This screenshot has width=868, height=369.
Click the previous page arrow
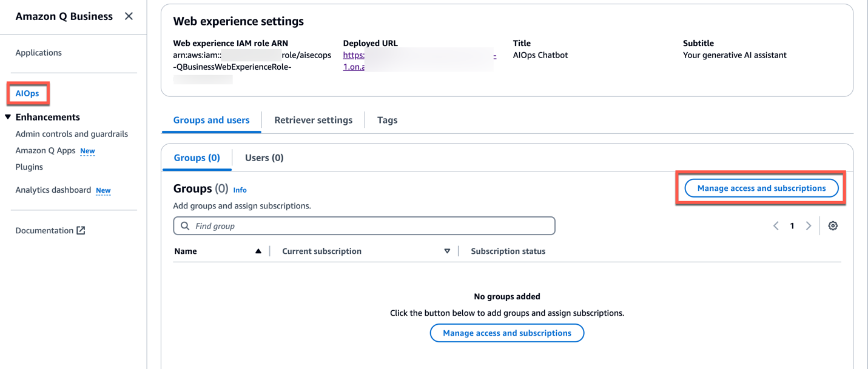coord(776,225)
